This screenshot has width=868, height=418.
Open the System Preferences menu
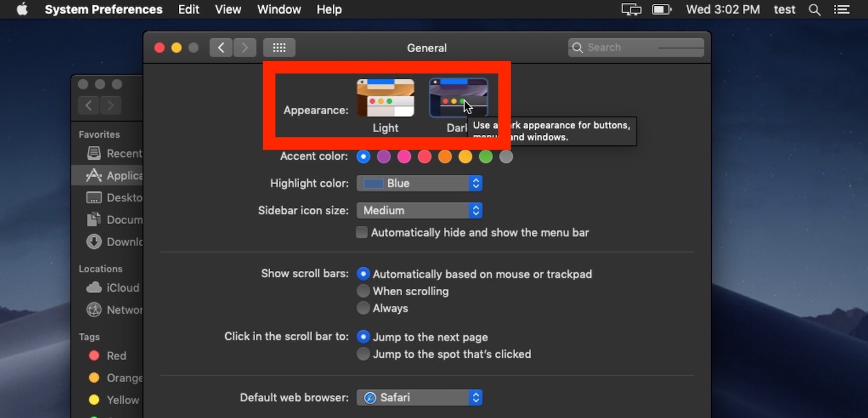(x=104, y=10)
